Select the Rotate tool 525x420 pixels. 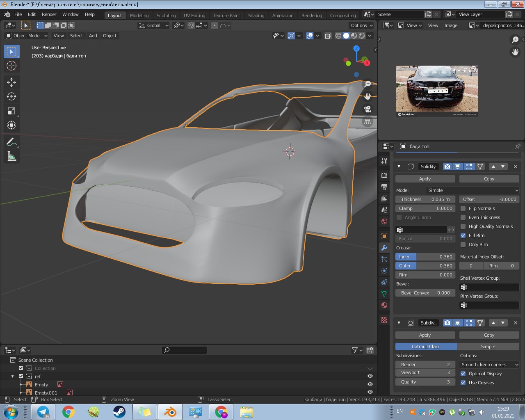(11, 97)
